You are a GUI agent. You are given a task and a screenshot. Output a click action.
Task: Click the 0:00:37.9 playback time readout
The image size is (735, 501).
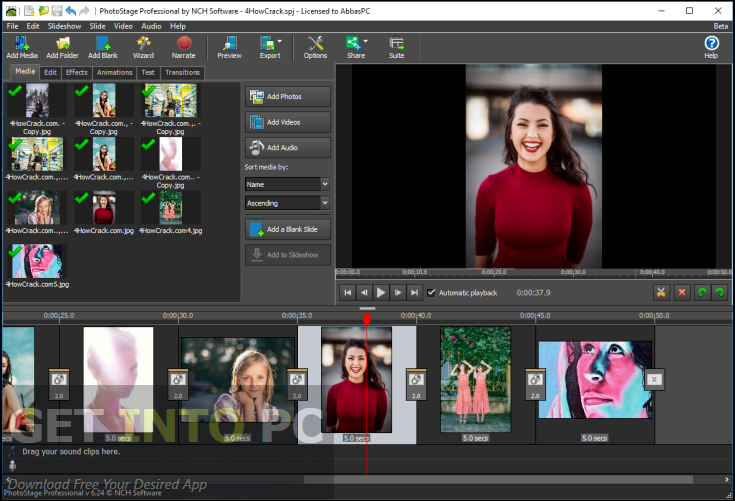click(x=533, y=292)
